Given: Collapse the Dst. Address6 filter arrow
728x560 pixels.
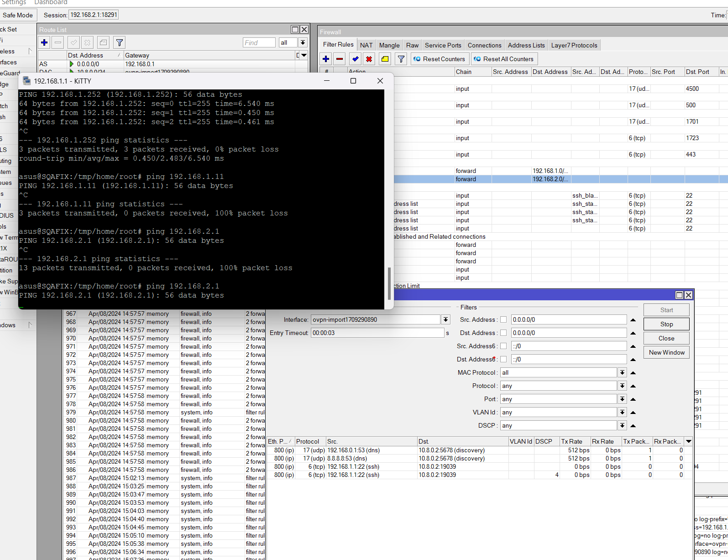Looking at the screenshot, I should 633,360.
